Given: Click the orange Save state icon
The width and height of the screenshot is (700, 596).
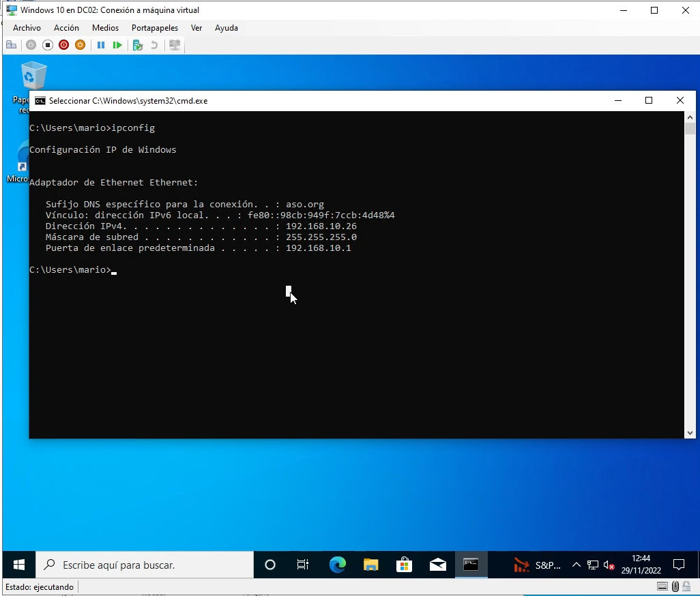Looking at the screenshot, I should [80, 45].
